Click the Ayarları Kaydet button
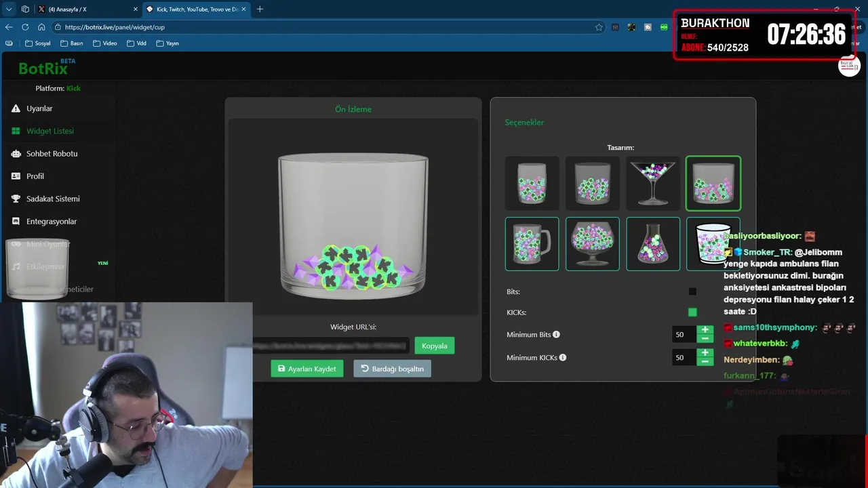The image size is (868, 488). tap(307, 369)
